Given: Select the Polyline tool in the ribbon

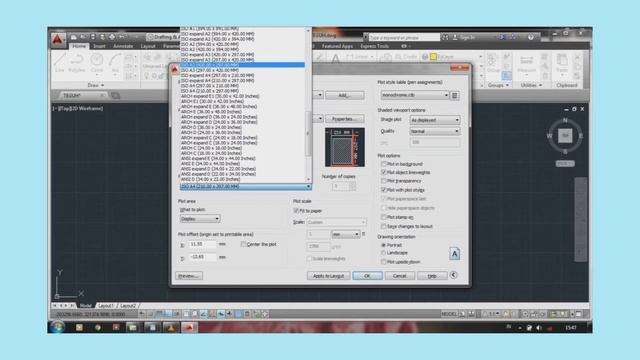Looking at the screenshot, I should pyautogui.click(x=77, y=62).
